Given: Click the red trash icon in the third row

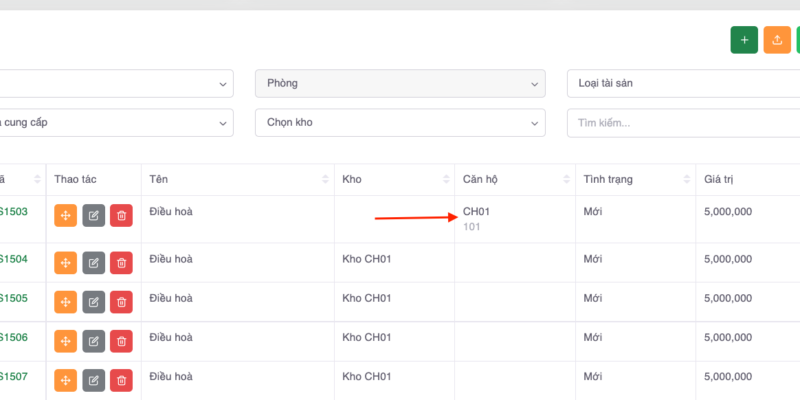Looking at the screenshot, I should (121, 302).
